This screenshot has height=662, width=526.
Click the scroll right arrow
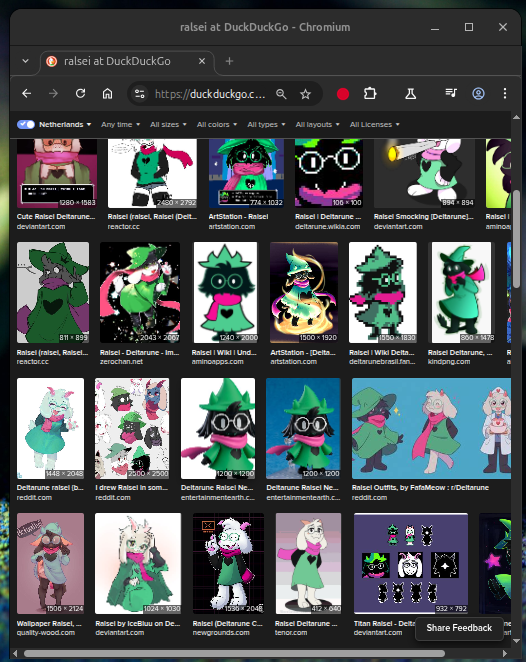click(x=505, y=654)
